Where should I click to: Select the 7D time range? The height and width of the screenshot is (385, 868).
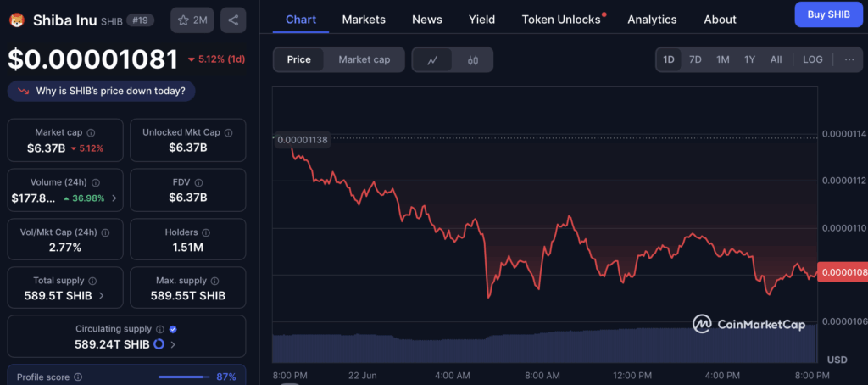pyautogui.click(x=695, y=60)
